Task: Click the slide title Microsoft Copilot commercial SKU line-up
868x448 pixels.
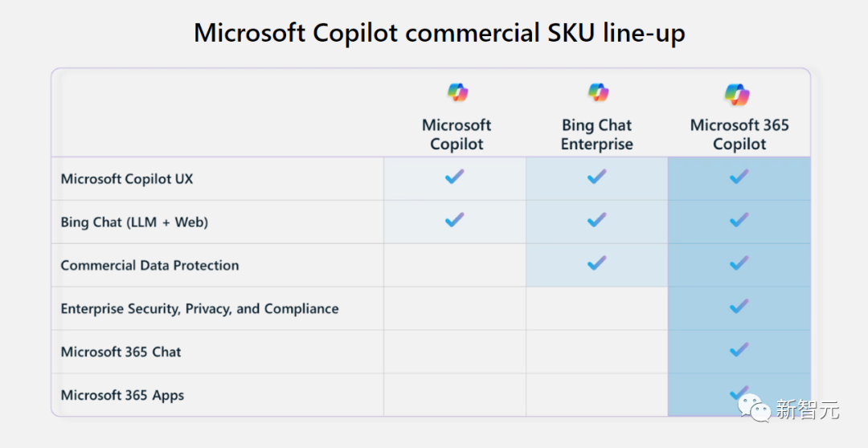Action: [439, 34]
